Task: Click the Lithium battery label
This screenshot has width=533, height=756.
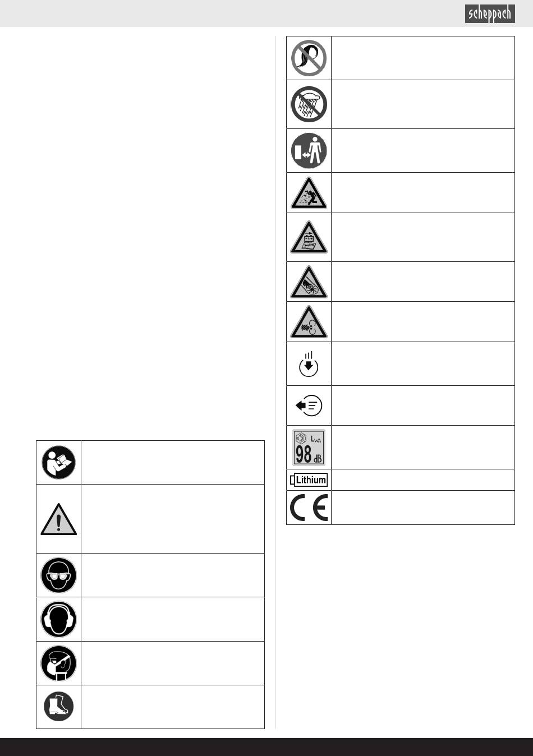Action: tap(309, 480)
